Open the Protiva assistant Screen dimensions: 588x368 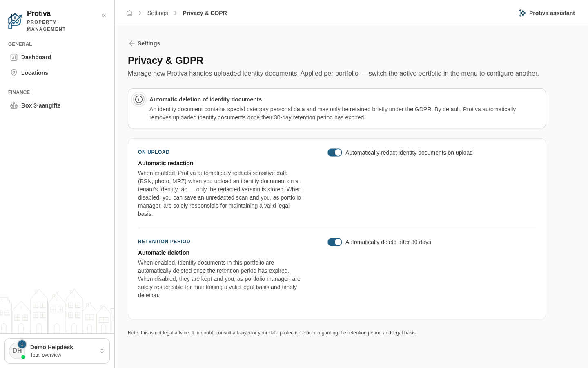(547, 13)
